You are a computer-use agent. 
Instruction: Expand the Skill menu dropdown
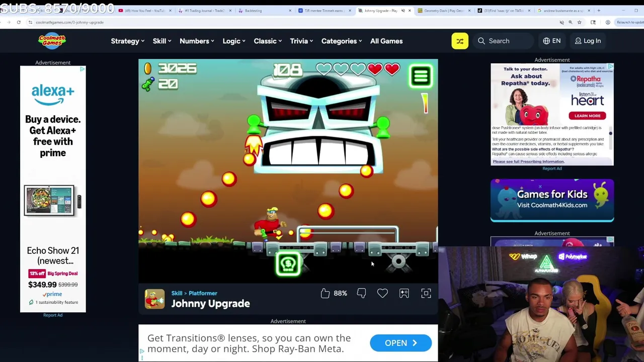click(x=162, y=41)
